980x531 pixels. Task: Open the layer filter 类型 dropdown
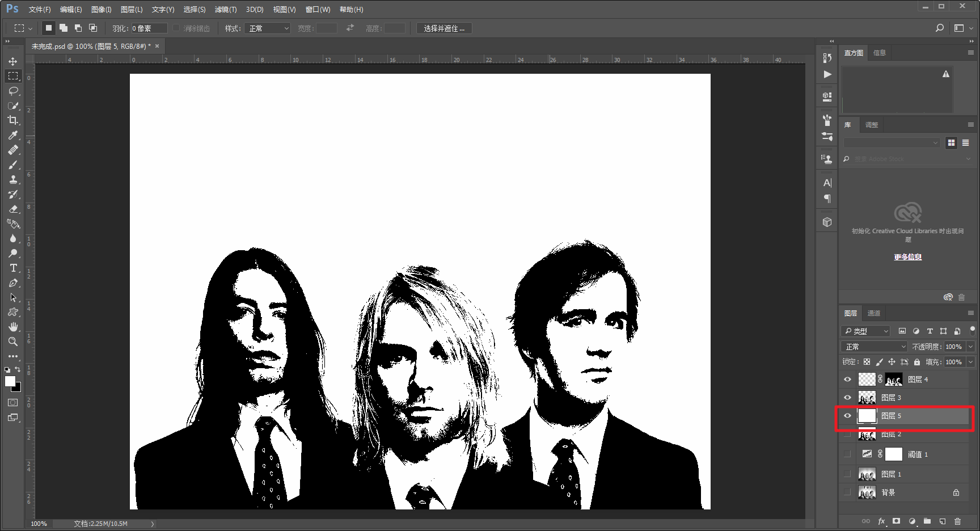pyautogui.click(x=865, y=331)
